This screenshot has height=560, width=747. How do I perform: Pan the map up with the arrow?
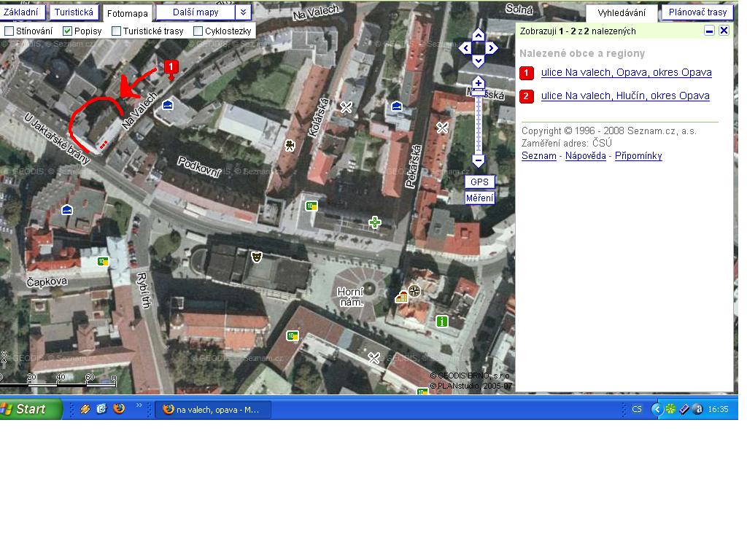(x=479, y=35)
